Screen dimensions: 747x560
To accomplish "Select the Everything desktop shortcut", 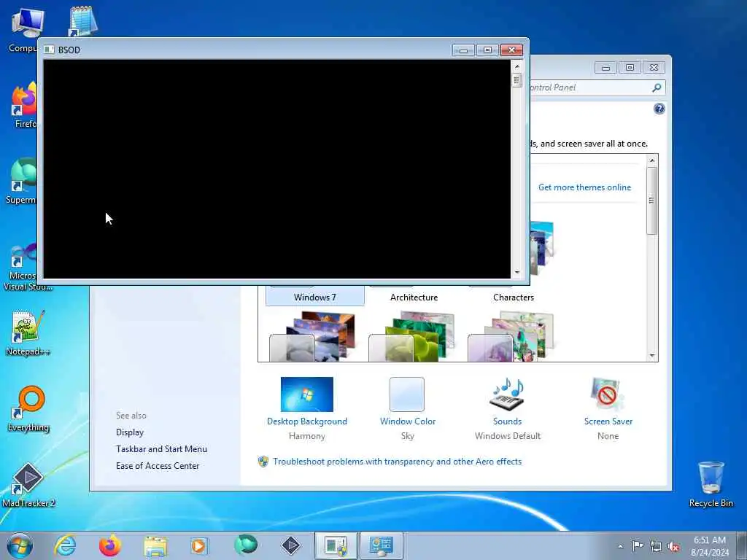I will (x=28, y=408).
